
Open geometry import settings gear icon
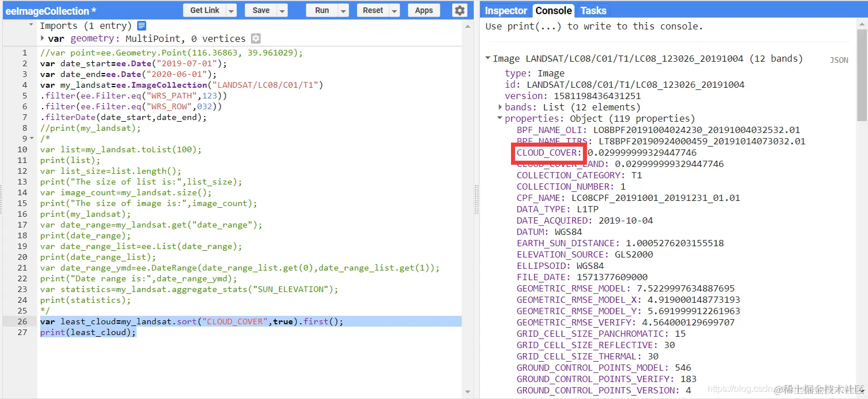(256, 38)
